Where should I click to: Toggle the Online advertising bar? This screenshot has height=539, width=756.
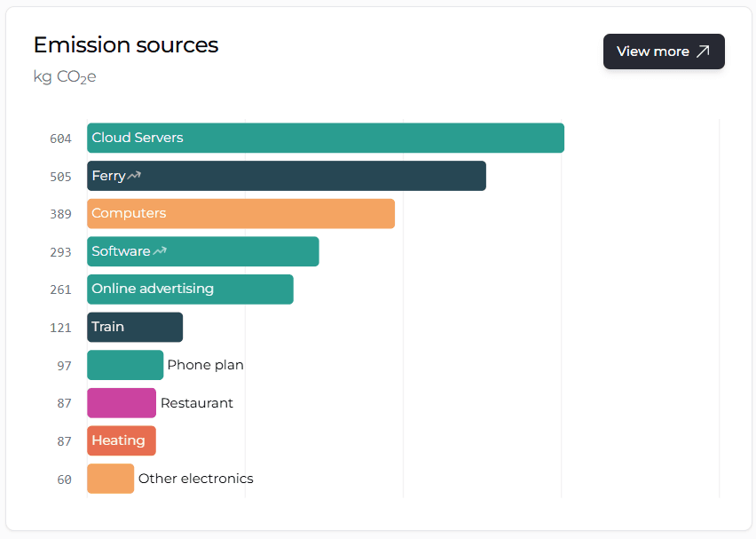pos(189,289)
